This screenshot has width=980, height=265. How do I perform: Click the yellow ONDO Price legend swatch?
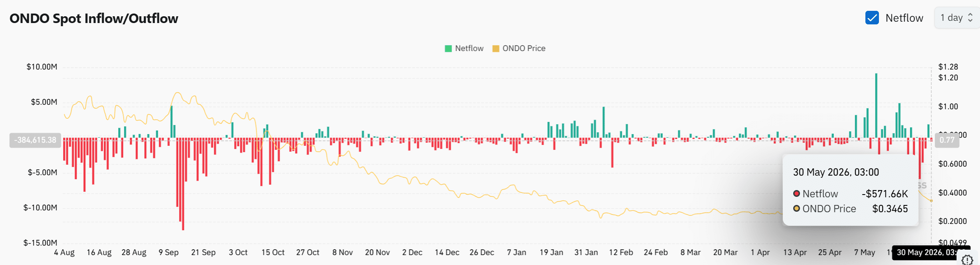pos(495,49)
